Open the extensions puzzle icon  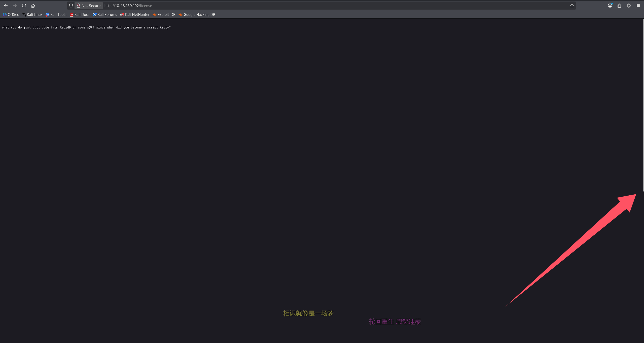click(619, 6)
